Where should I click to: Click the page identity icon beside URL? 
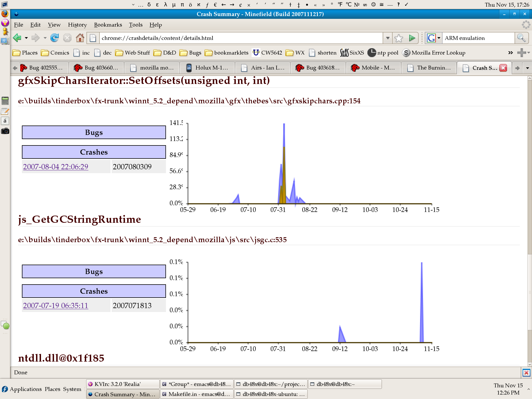(93, 38)
